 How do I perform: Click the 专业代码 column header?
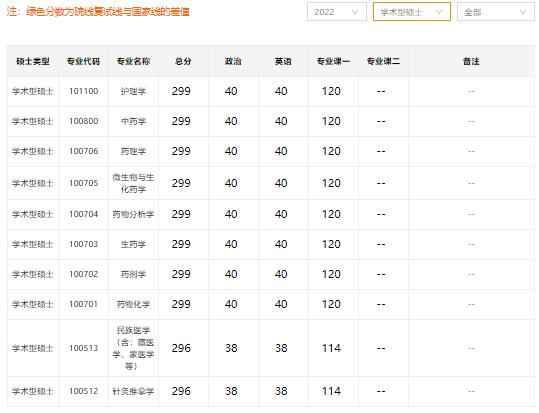pos(84,61)
